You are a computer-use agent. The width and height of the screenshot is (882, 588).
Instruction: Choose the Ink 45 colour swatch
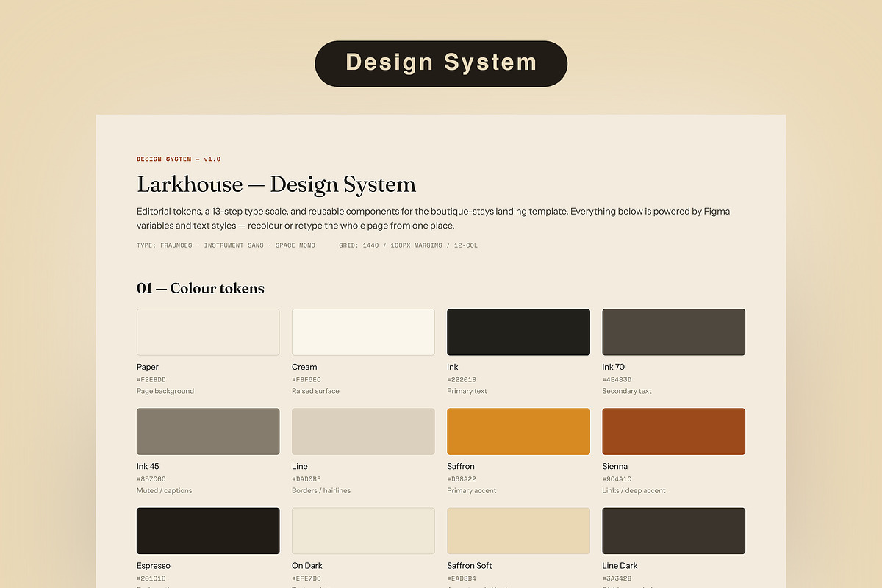pyautogui.click(x=208, y=431)
